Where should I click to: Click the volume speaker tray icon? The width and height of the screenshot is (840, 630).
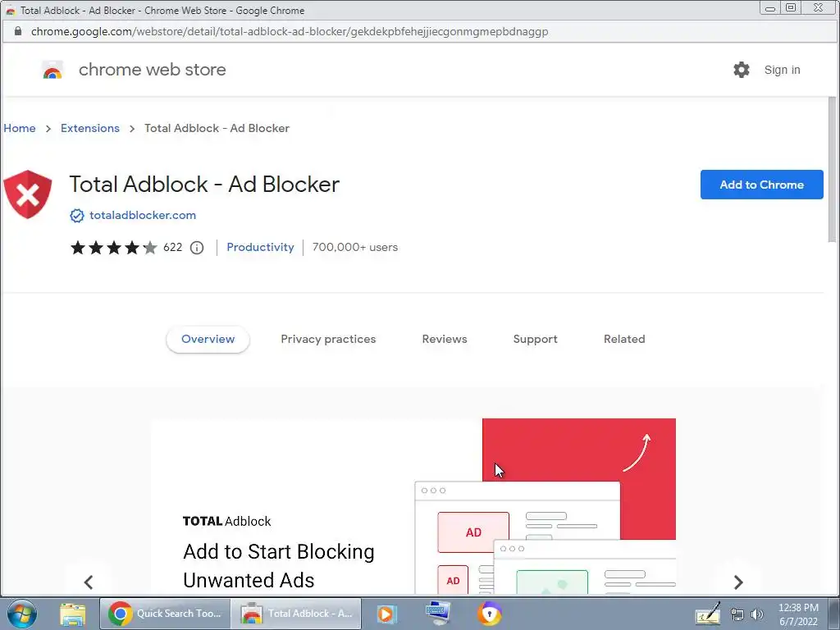pyautogui.click(x=756, y=614)
